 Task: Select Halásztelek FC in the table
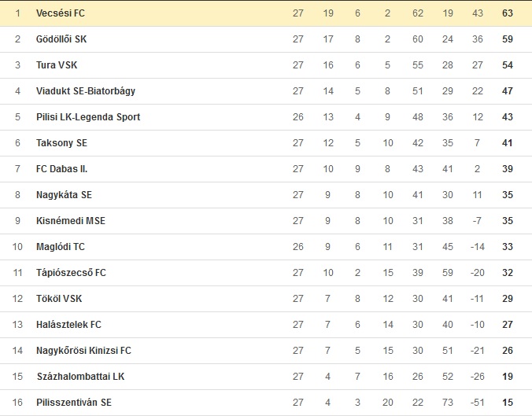tap(68, 325)
